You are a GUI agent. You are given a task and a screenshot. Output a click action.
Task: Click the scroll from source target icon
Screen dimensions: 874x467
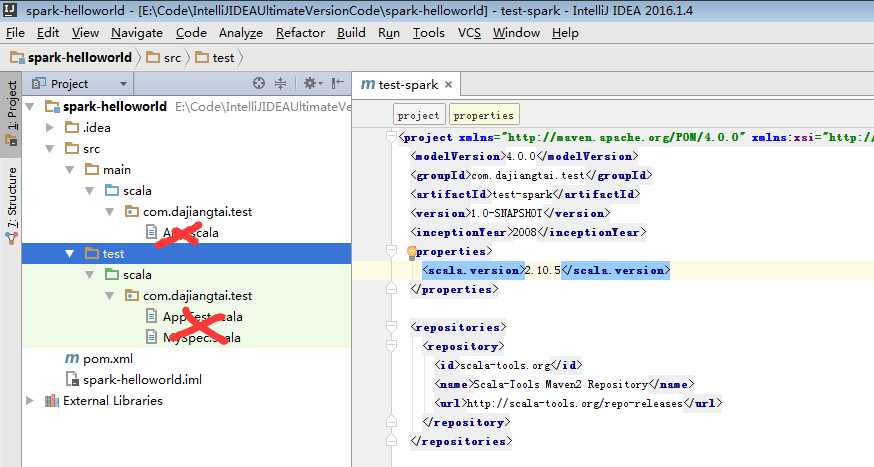[x=259, y=84]
